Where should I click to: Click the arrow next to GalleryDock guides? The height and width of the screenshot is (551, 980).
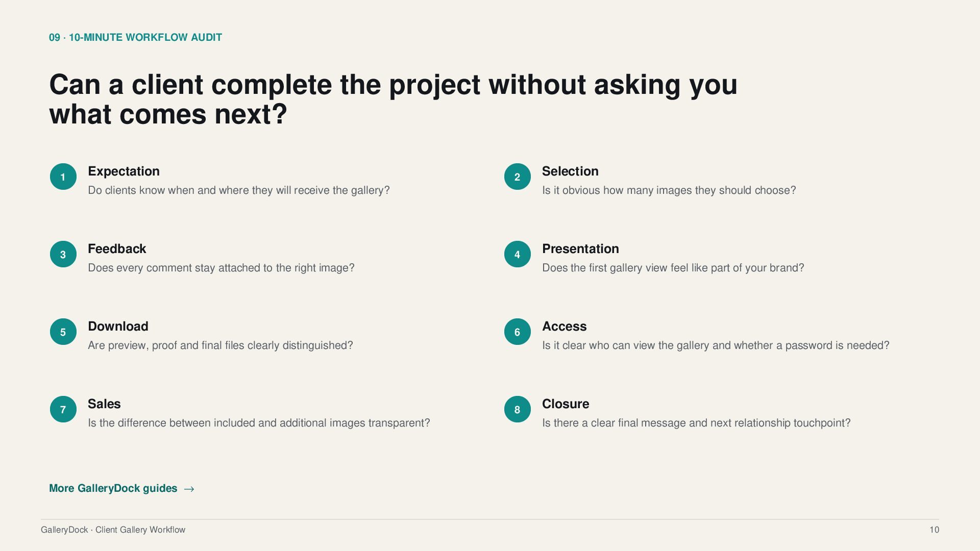click(x=189, y=489)
